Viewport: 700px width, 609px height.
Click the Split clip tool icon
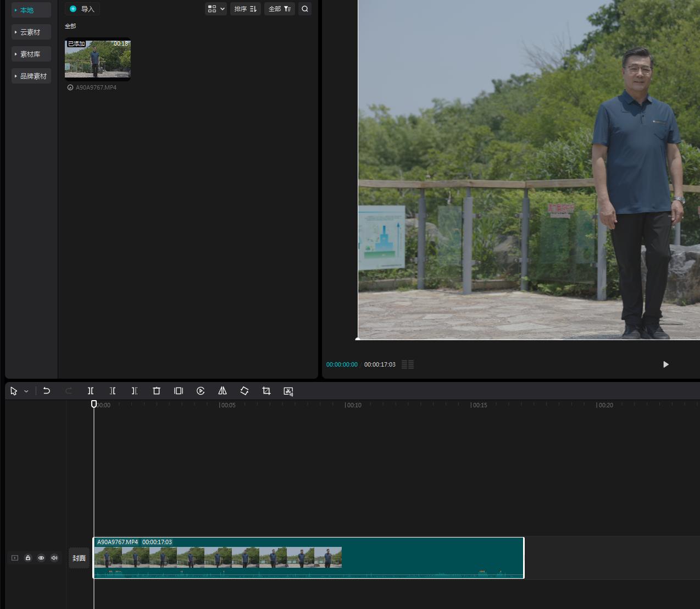(91, 391)
